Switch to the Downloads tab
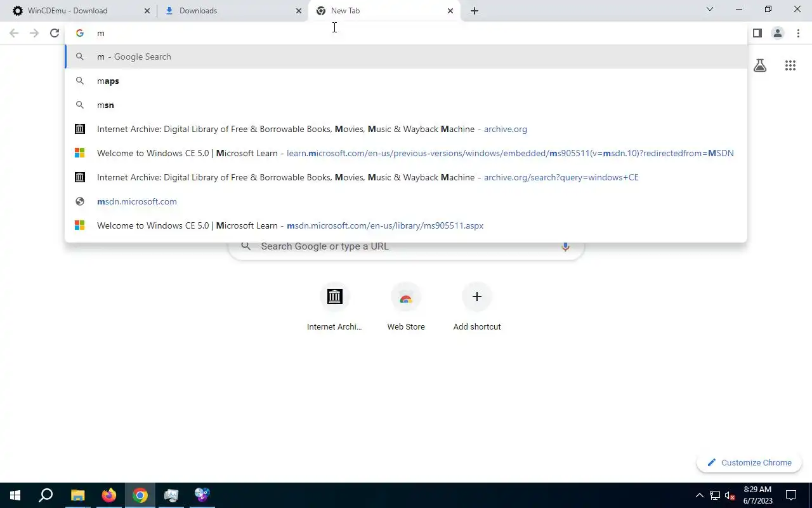812x508 pixels. click(x=232, y=11)
